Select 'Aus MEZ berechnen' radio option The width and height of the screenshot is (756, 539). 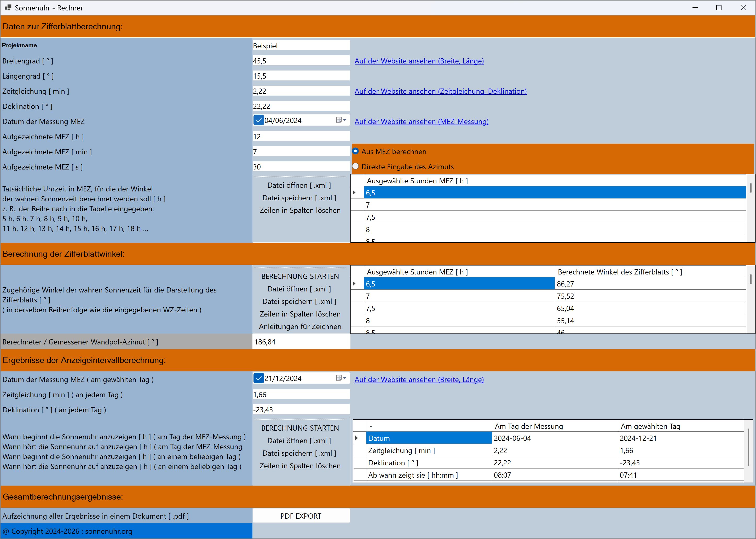[356, 151]
